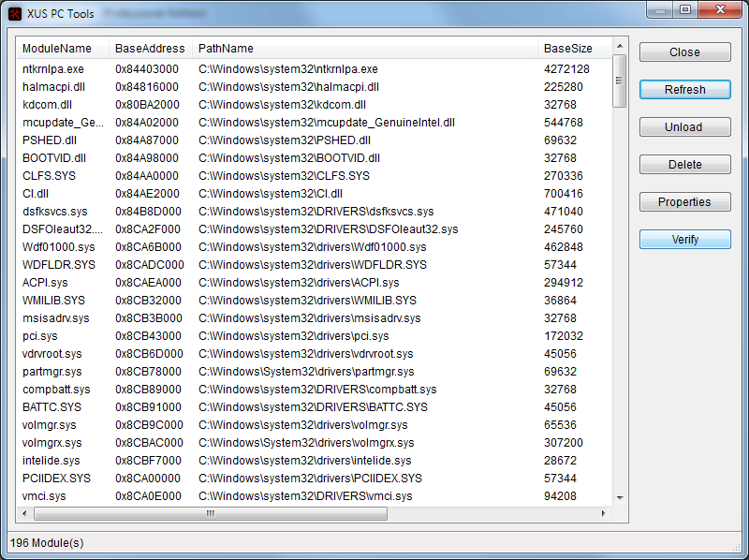Select the ntkrnlpa.exe module row
Viewport: 749px width, 560px height.
53,69
